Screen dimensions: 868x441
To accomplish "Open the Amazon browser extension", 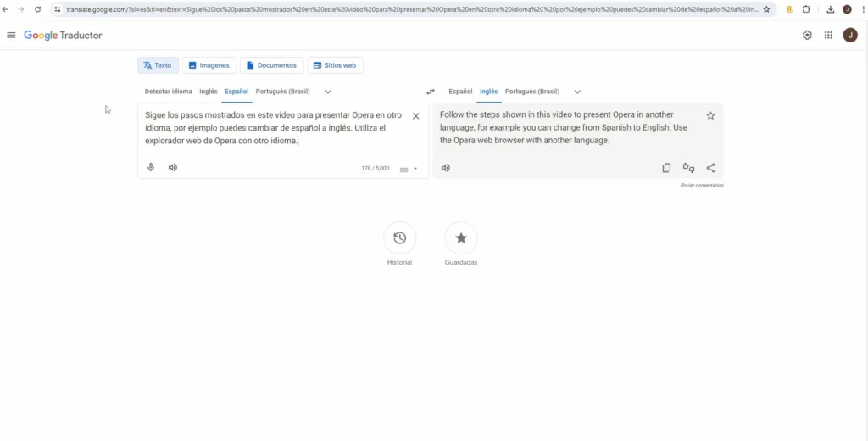I will pyautogui.click(x=790, y=9).
